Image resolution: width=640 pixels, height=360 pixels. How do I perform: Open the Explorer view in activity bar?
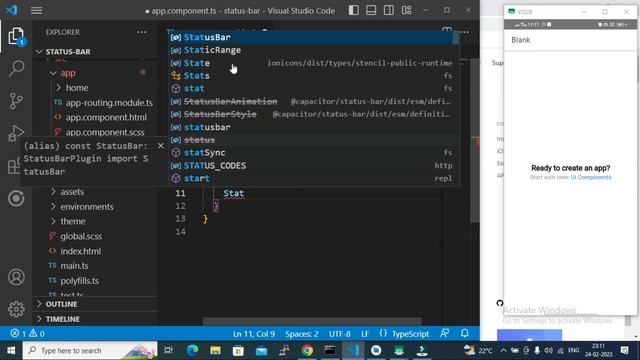click(x=16, y=37)
